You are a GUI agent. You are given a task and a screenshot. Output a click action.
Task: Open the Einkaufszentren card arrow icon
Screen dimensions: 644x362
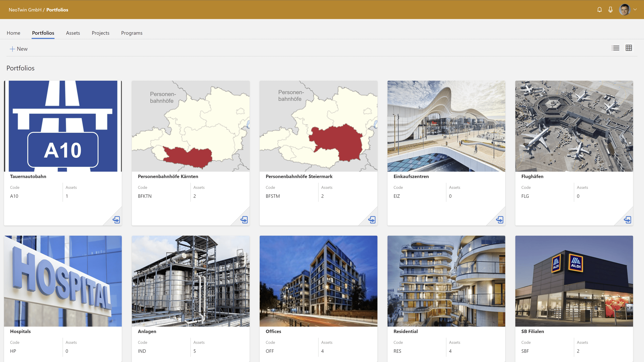click(x=500, y=219)
